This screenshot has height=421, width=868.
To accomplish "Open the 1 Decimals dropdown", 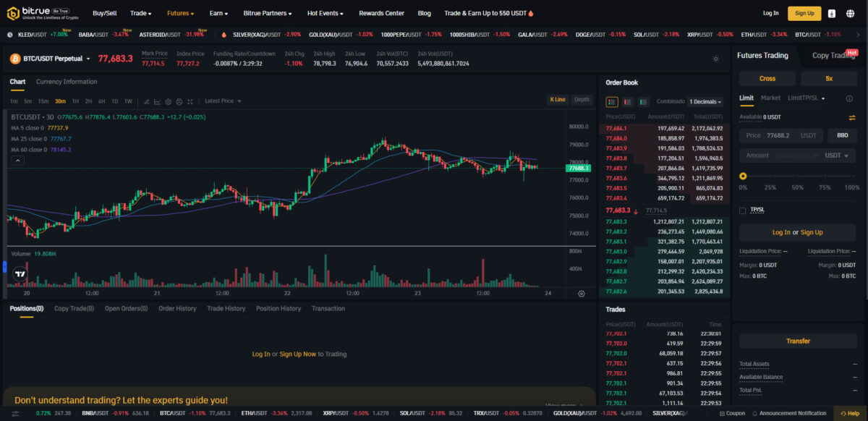I will (705, 102).
